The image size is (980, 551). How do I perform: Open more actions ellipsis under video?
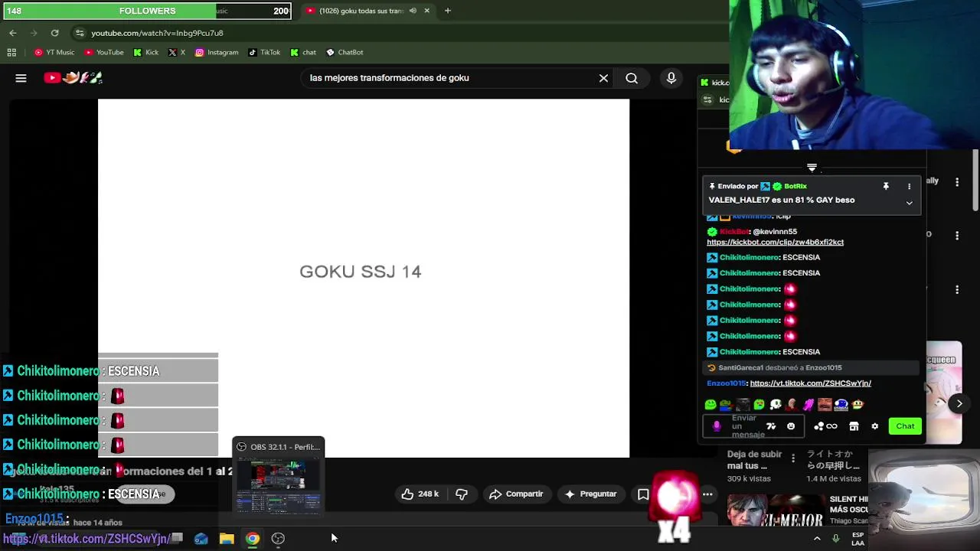707,494
